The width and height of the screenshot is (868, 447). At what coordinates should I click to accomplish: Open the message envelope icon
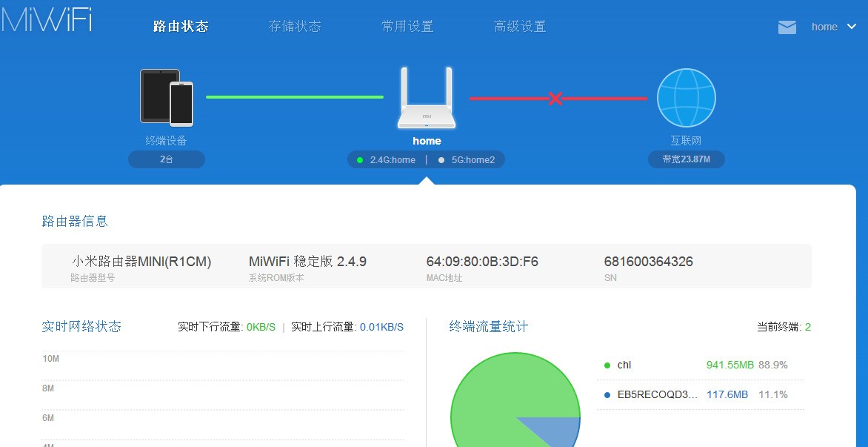pos(787,27)
